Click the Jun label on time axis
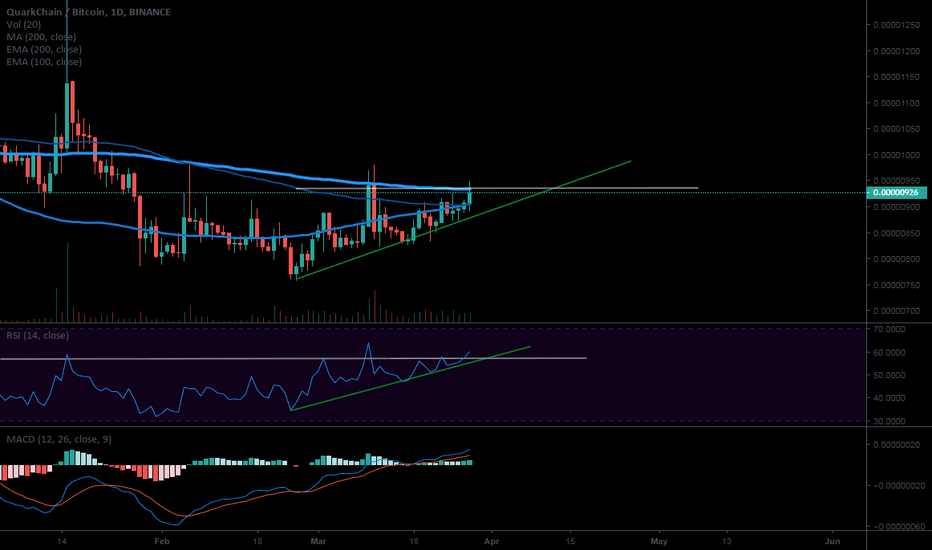The height and width of the screenshot is (550, 932). 833,542
